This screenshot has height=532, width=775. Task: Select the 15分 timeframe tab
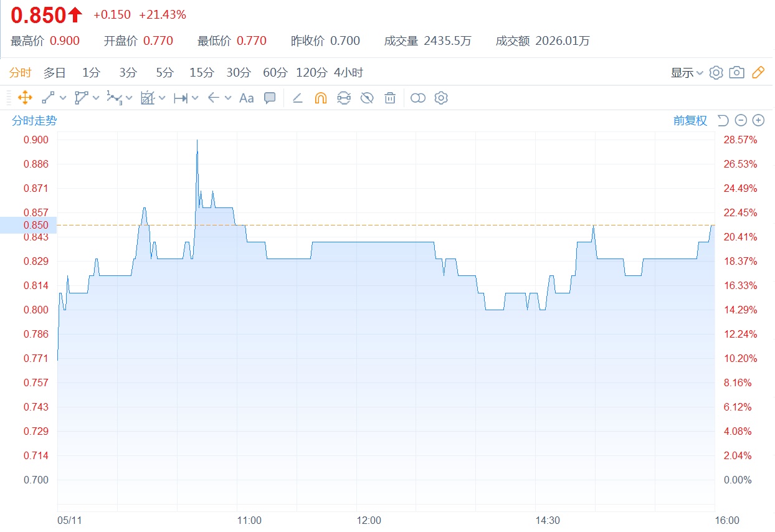(201, 73)
